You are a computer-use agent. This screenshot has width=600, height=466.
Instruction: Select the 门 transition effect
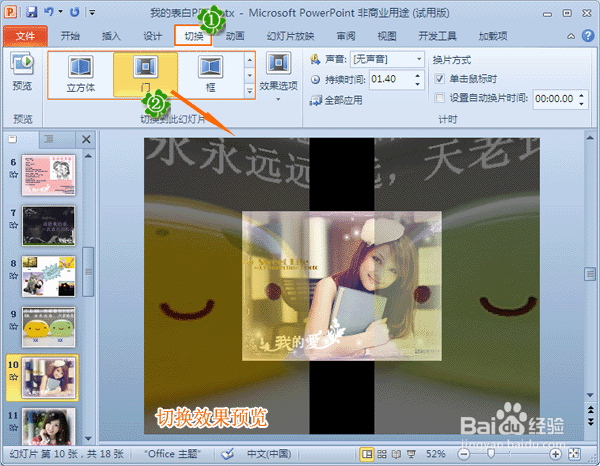(145, 74)
